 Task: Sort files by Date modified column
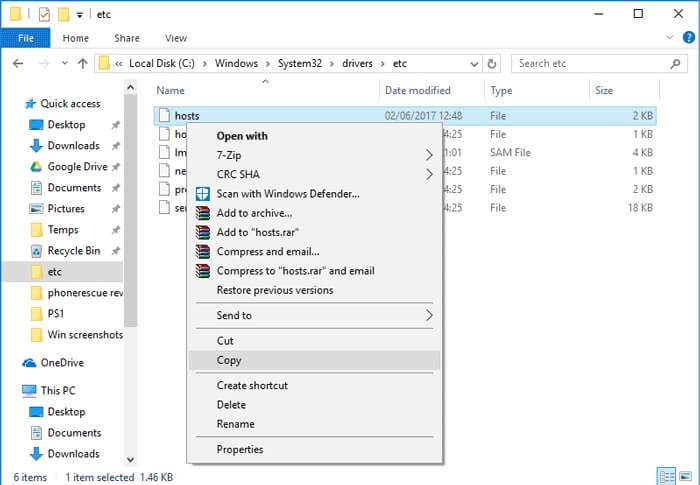click(417, 91)
